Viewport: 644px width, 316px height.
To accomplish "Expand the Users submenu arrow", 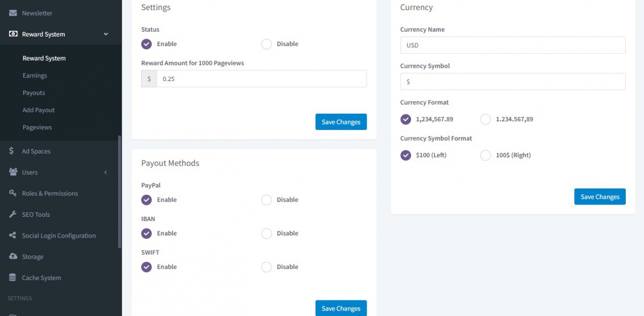I will click(106, 172).
